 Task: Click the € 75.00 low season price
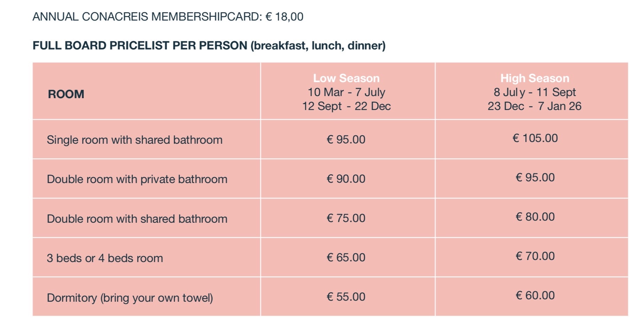(x=346, y=218)
